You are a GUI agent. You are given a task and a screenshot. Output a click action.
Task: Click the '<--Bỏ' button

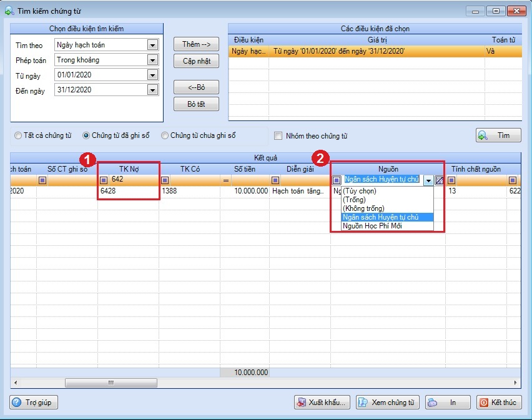(x=196, y=87)
